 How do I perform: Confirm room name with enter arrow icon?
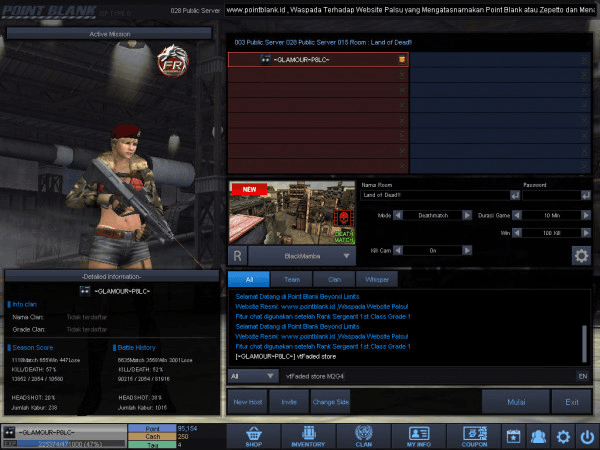coord(515,195)
